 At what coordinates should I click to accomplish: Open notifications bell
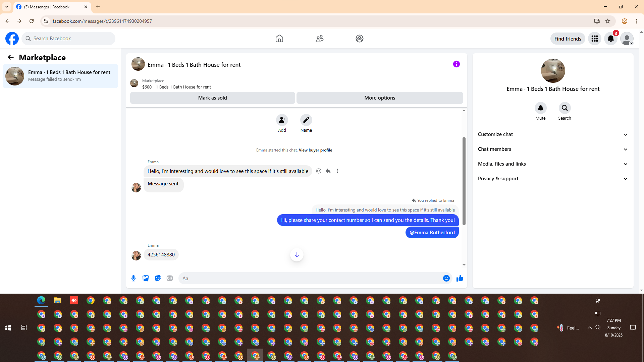[610, 39]
